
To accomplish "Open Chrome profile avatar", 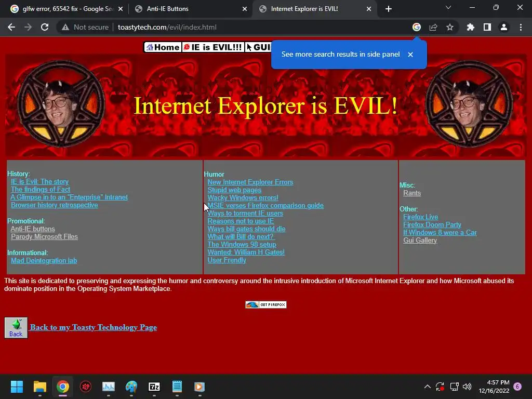I will 504,27.
